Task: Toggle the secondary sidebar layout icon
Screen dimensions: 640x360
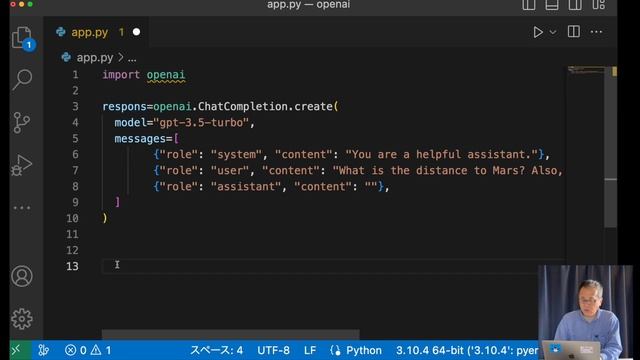Action: 575,5
